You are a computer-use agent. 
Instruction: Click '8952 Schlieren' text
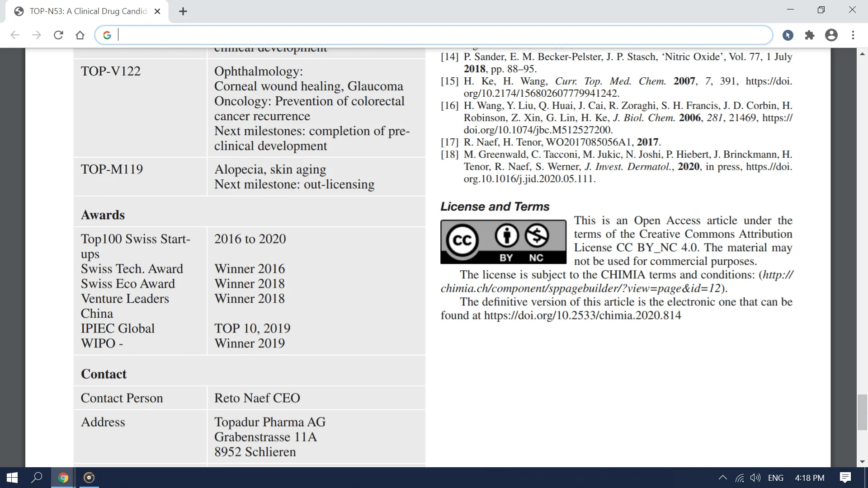coord(255,452)
